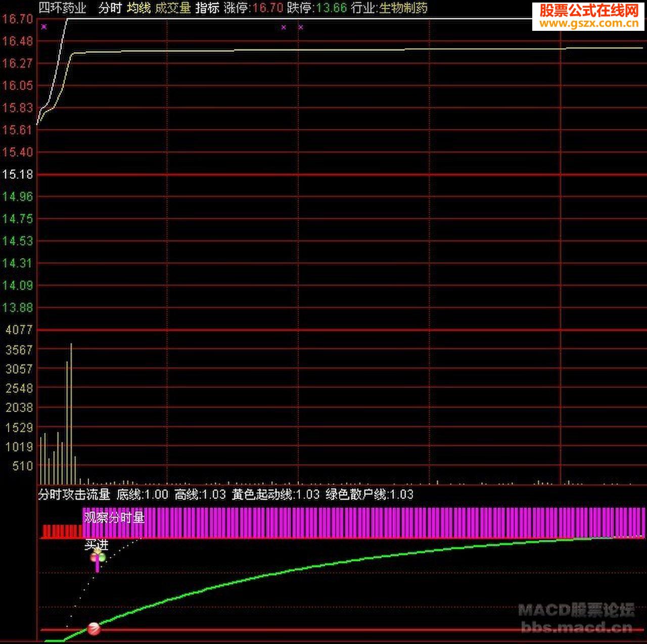Click the 510 volume axis label
The height and width of the screenshot is (644, 647).
pos(22,466)
